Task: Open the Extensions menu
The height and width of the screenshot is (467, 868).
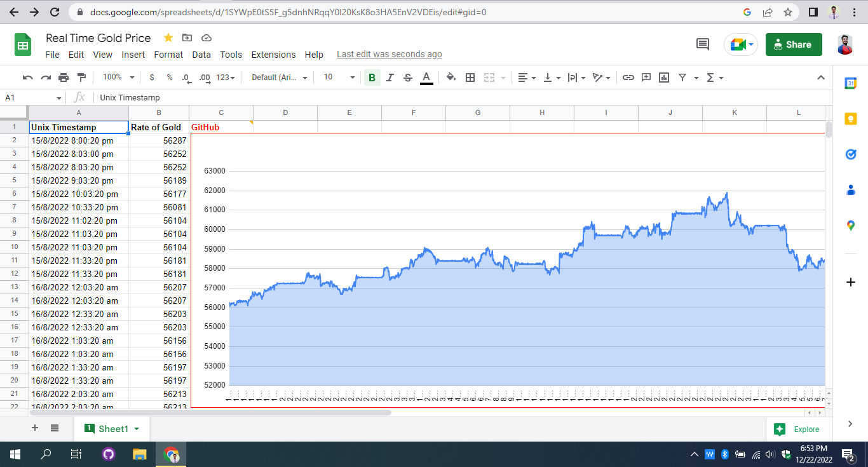Action: (273, 55)
